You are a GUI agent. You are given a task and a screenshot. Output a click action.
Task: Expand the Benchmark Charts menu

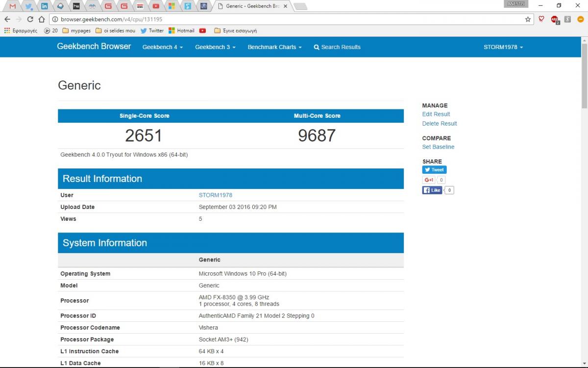274,47
